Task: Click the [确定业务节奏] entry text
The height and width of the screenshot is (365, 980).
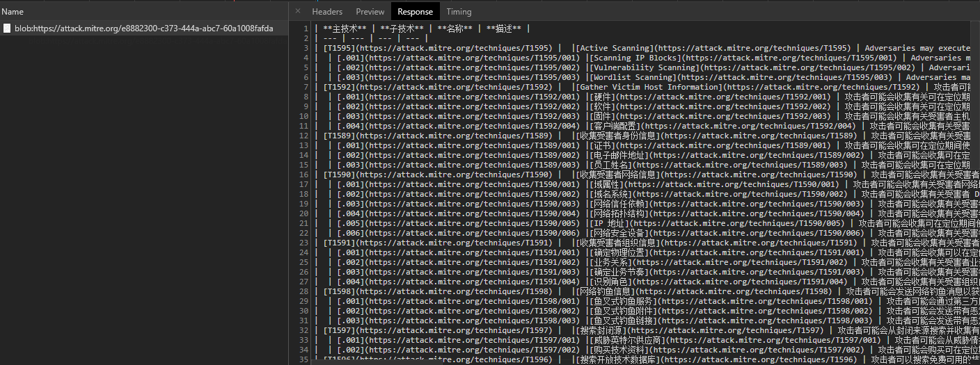Action: tap(619, 272)
